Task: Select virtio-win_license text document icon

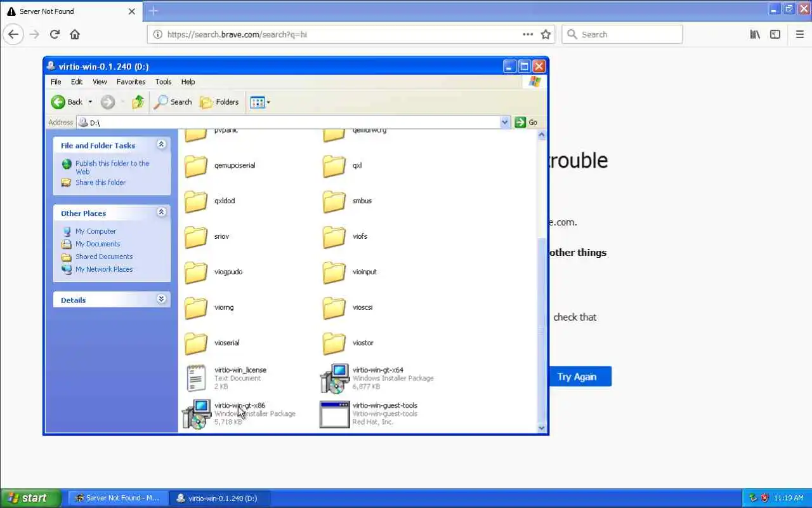Action: 196,378
